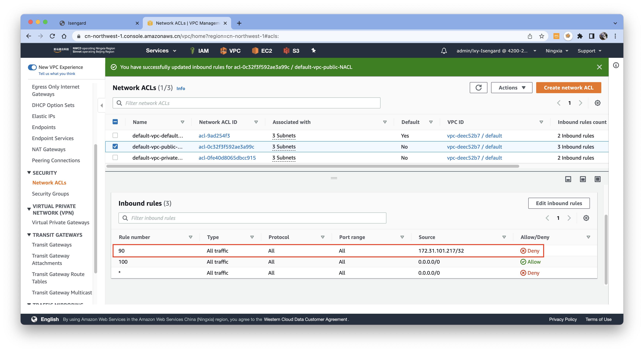Screen dimensions: 644x352
Task: Open the Actions dropdown
Action: pyautogui.click(x=512, y=88)
